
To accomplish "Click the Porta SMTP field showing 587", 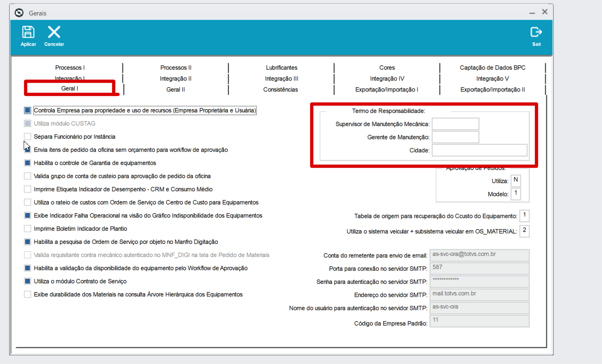I will click(x=479, y=269).
